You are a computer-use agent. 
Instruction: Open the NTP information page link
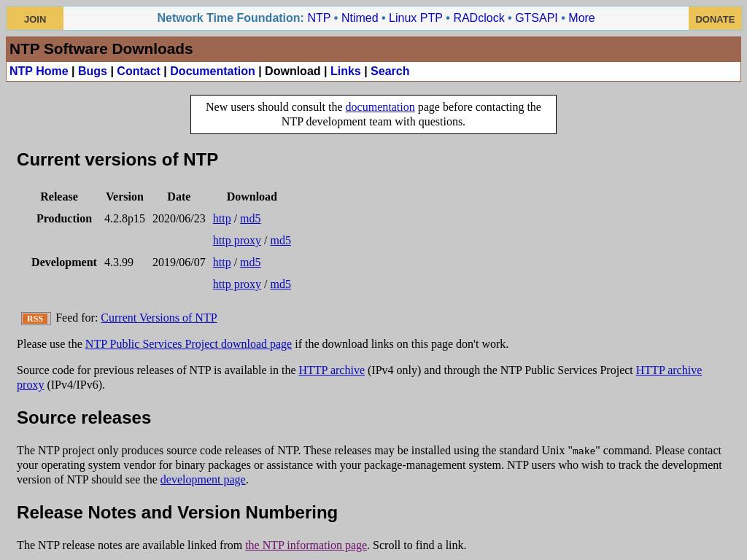tap(306, 545)
